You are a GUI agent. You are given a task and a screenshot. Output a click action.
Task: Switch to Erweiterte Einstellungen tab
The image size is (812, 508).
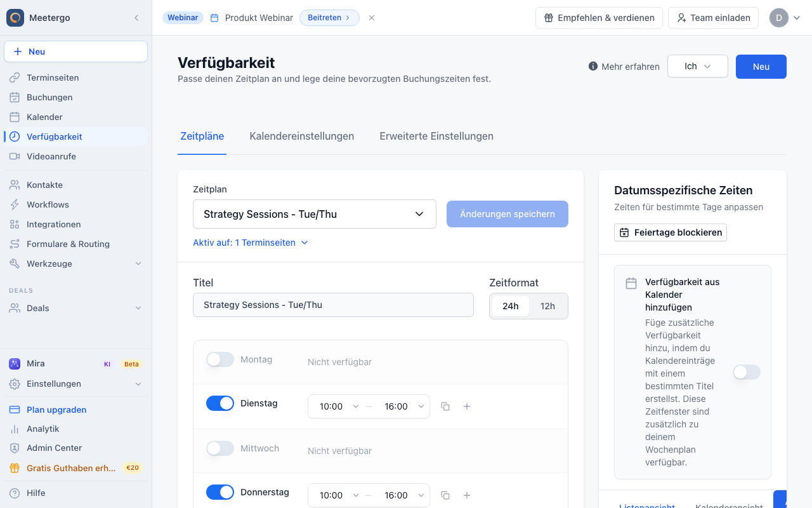coord(436,136)
